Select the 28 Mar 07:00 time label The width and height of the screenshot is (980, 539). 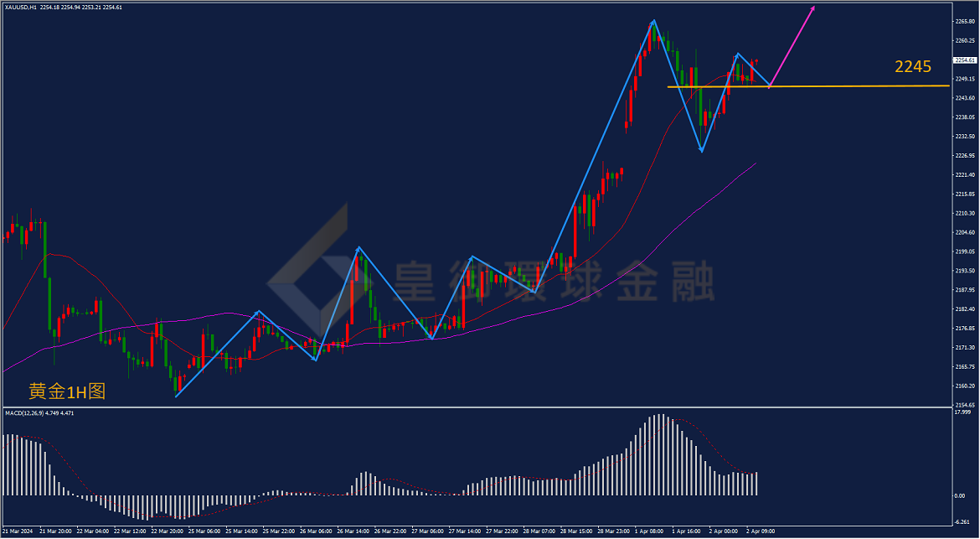[x=539, y=531]
